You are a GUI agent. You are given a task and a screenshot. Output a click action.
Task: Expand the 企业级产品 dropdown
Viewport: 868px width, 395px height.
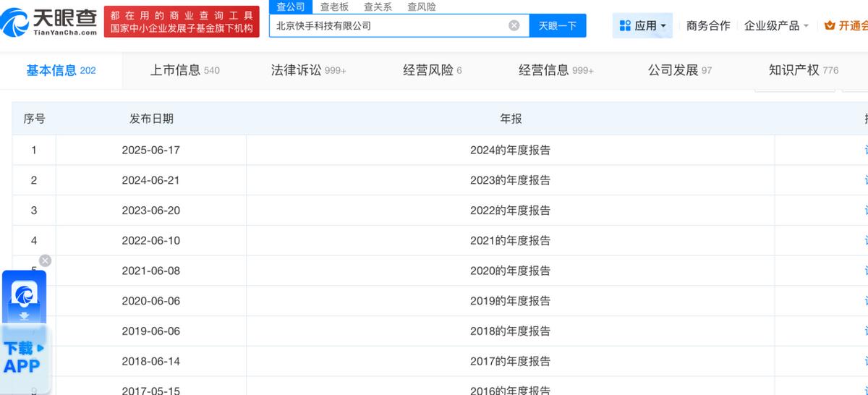777,26
